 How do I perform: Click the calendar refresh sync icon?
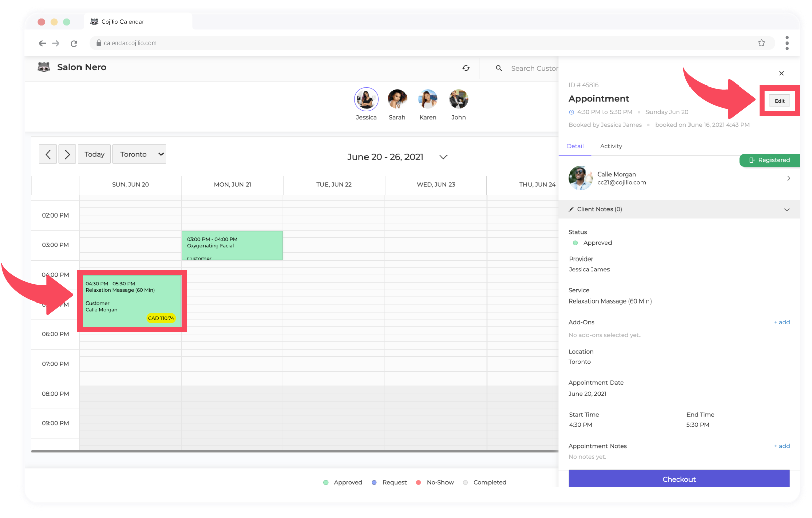[466, 68]
